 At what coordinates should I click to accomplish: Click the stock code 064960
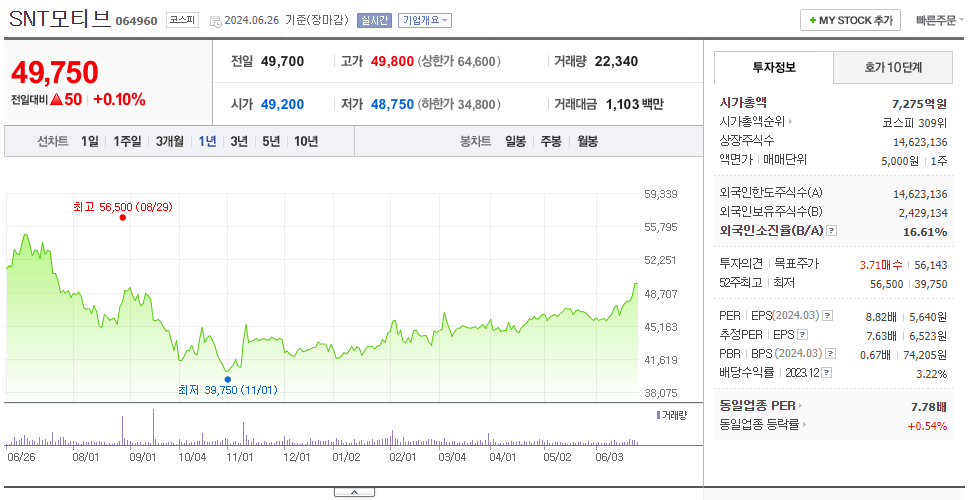coord(136,22)
